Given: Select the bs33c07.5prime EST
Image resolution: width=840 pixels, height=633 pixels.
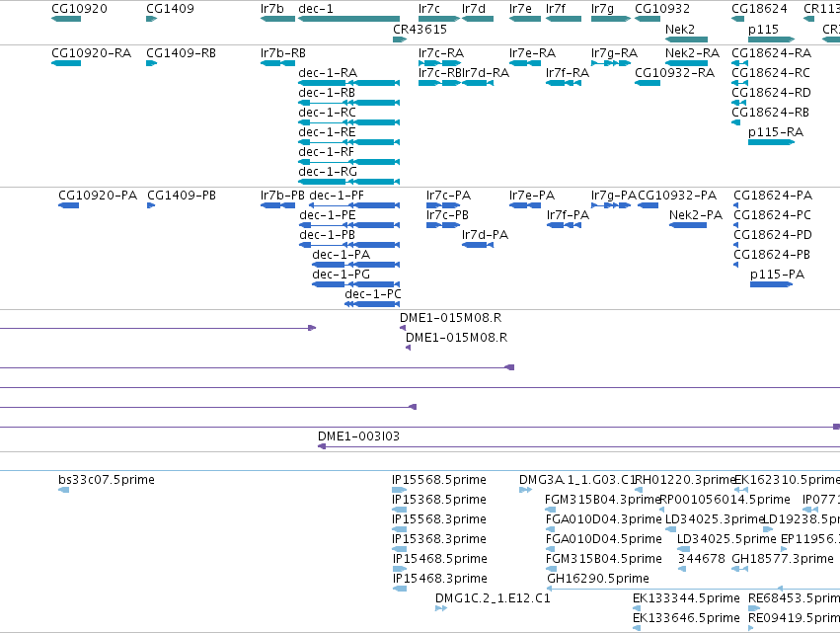Looking at the screenshot, I should [x=64, y=490].
